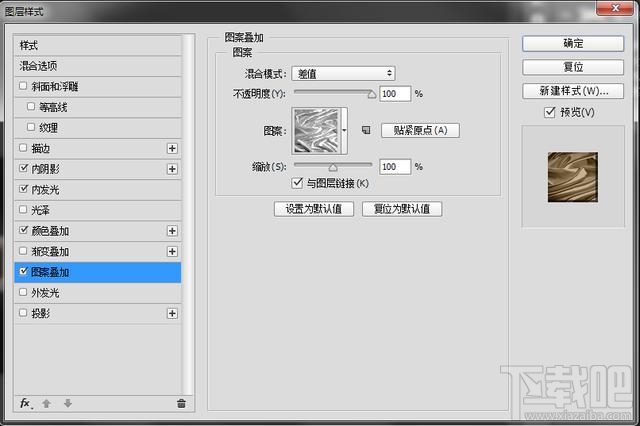Viewport: 640px width, 426px height.
Task: Enable the 光泽 checkbox
Action: pos(23,210)
